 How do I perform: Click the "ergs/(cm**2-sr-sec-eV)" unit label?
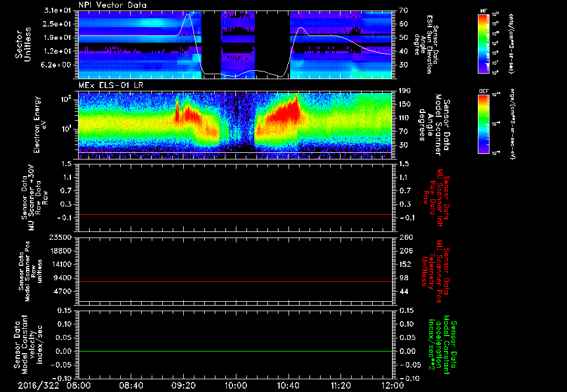click(512, 124)
